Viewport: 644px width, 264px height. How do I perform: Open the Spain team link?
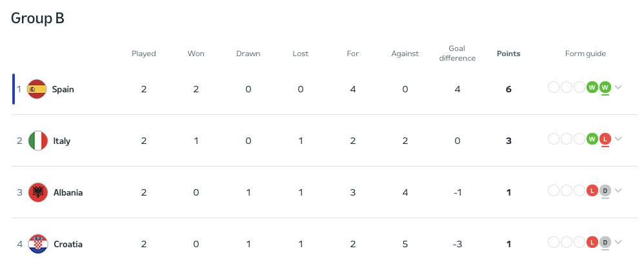tap(63, 89)
